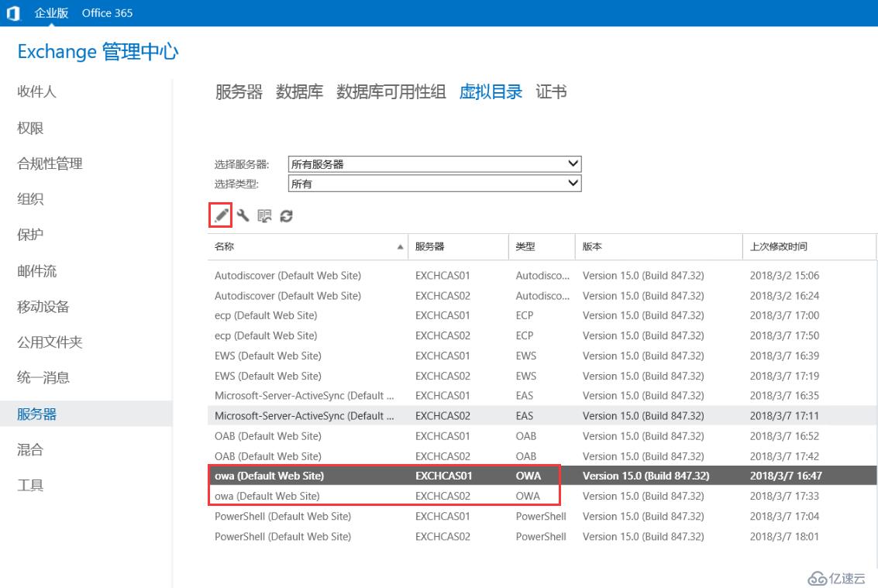Click the 上次修改时间 column header
The height and width of the screenshot is (588, 878).
click(809, 246)
